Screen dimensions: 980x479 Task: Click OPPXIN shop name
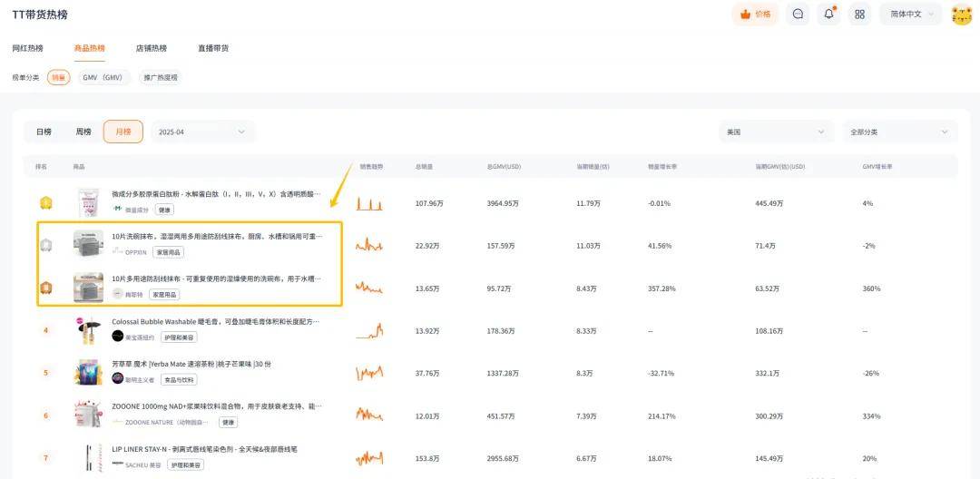point(136,252)
